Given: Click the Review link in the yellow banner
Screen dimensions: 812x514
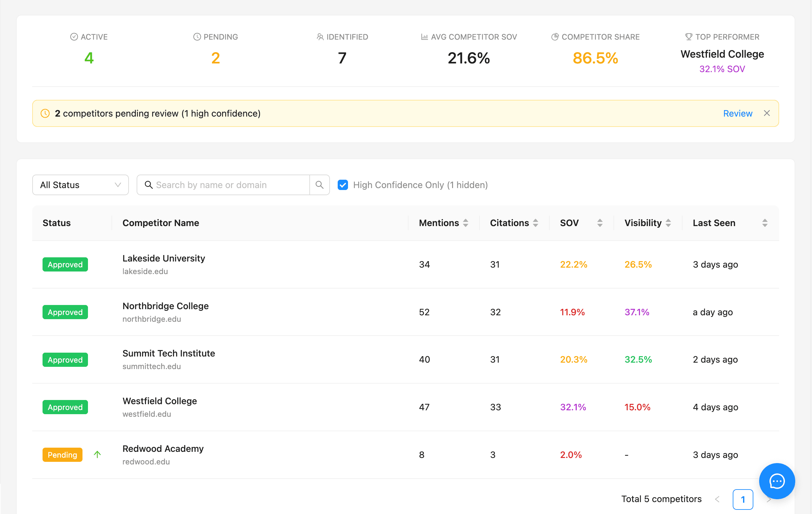Looking at the screenshot, I should click(x=738, y=113).
